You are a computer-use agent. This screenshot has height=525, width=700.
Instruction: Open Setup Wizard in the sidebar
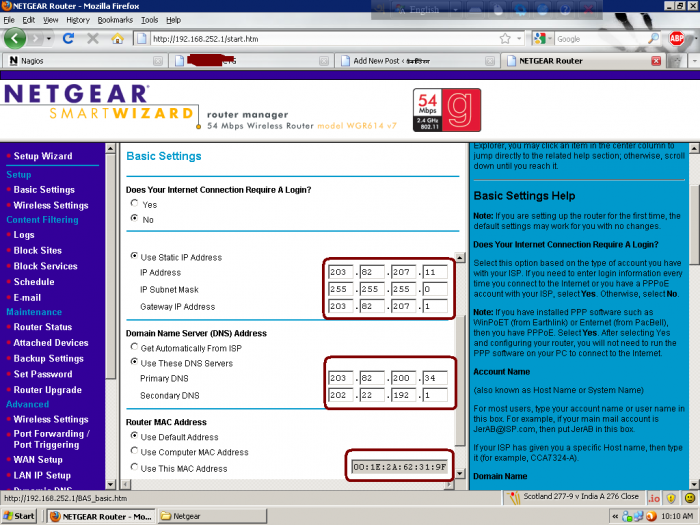[43, 156]
